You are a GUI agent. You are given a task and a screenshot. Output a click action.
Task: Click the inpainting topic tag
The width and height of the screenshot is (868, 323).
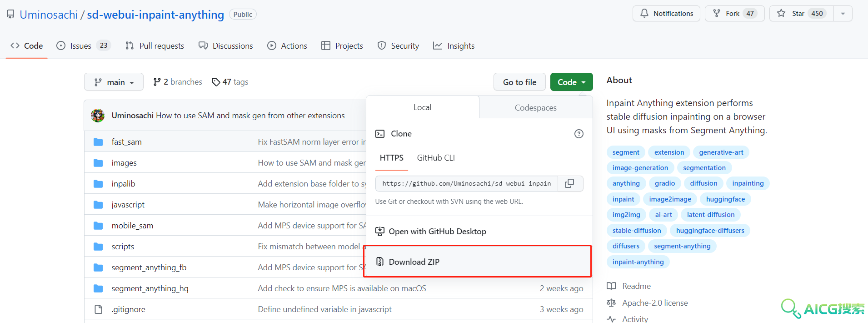(748, 183)
